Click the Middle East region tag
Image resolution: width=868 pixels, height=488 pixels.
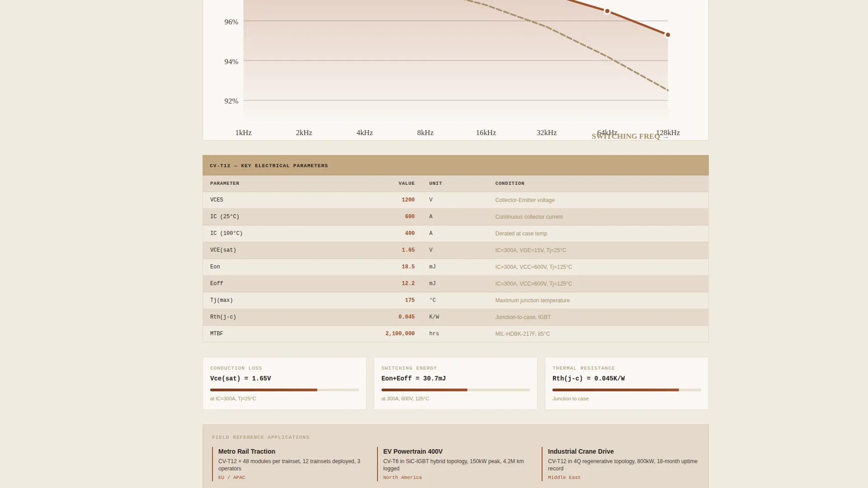[564, 478]
